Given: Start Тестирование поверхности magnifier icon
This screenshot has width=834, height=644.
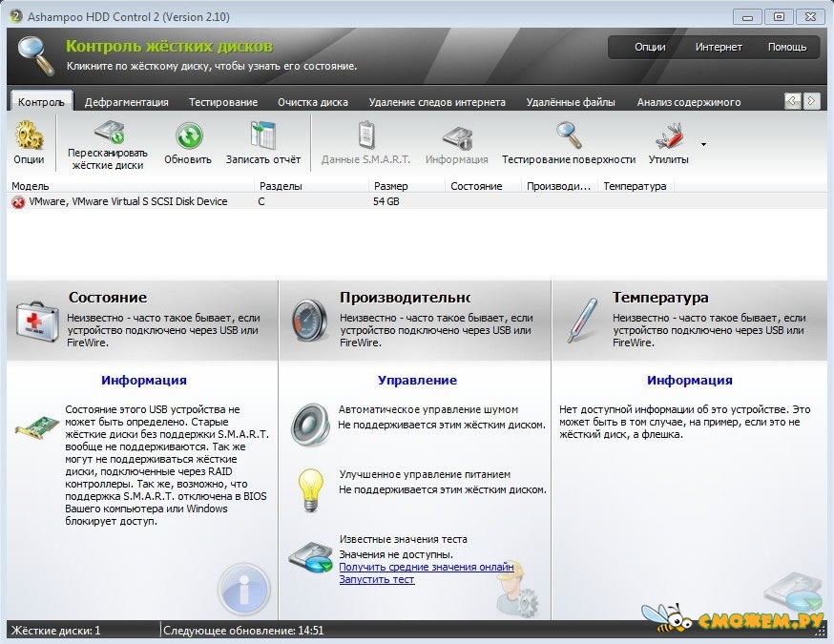Looking at the screenshot, I should pyautogui.click(x=569, y=135).
